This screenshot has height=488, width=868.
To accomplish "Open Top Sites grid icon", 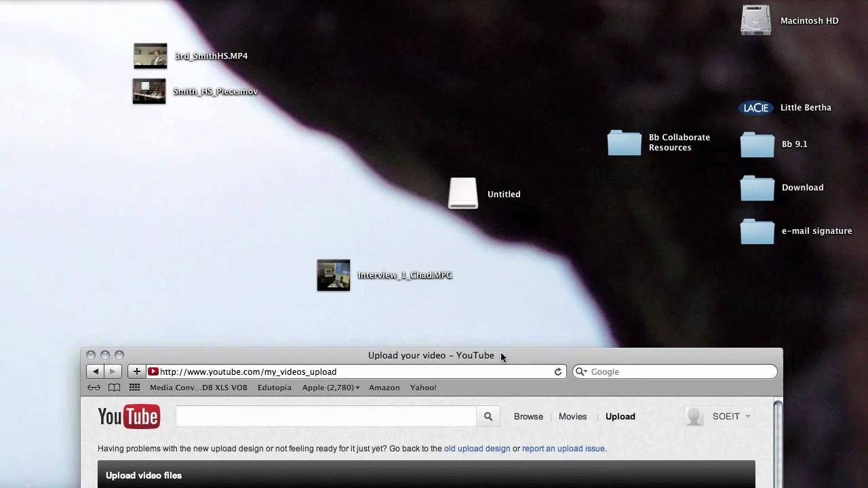I will coord(134,388).
